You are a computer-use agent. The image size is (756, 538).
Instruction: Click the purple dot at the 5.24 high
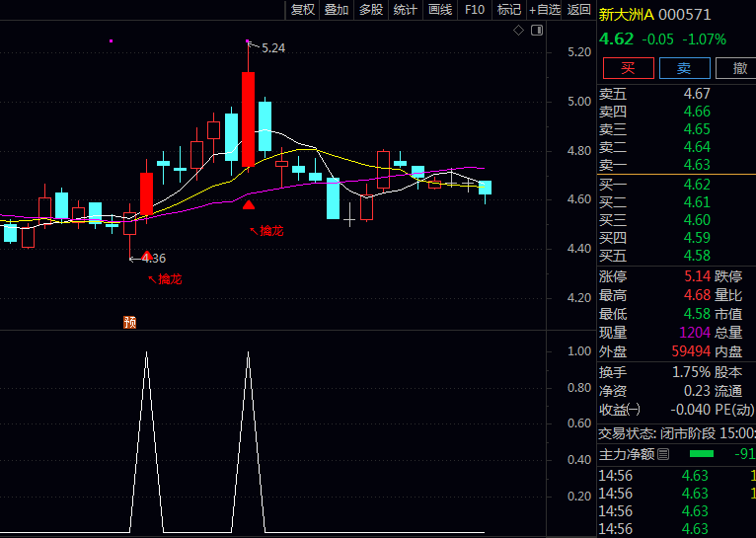pyautogui.click(x=248, y=41)
